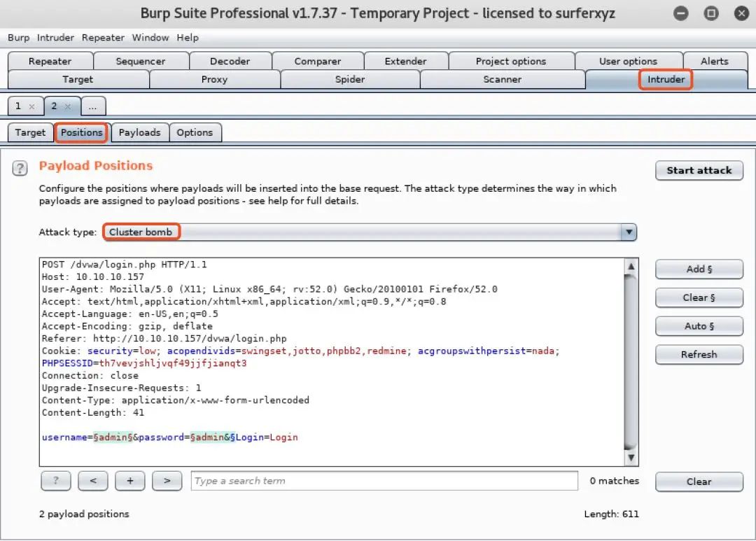Image resolution: width=756 pixels, height=541 pixels.
Task: Open the Intruder Target sub-tab
Action: click(30, 132)
